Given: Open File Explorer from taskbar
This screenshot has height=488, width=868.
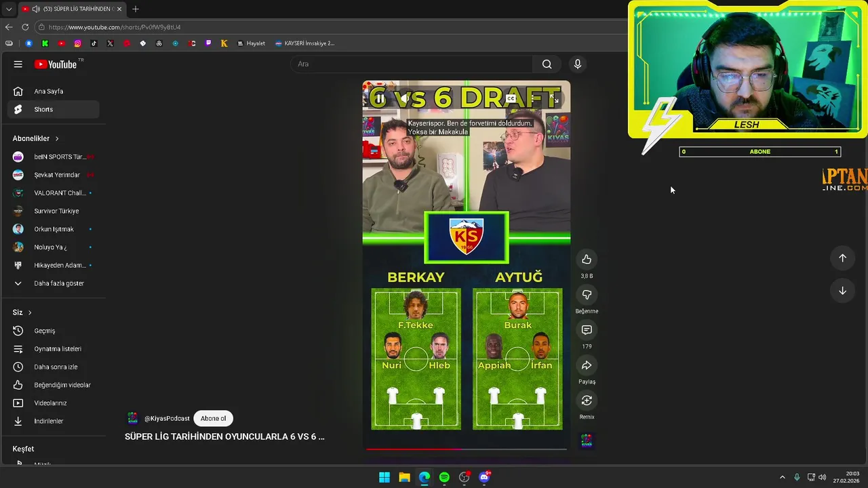Looking at the screenshot, I should point(404,477).
